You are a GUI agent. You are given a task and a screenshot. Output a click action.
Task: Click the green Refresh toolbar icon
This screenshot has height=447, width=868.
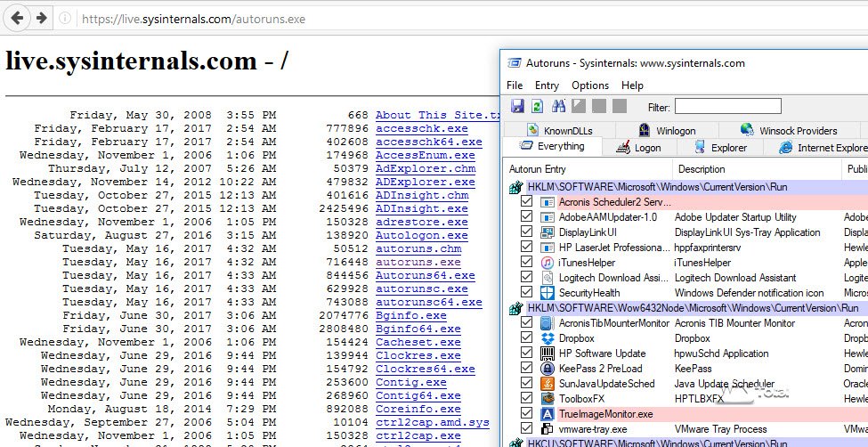coord(537,107)
